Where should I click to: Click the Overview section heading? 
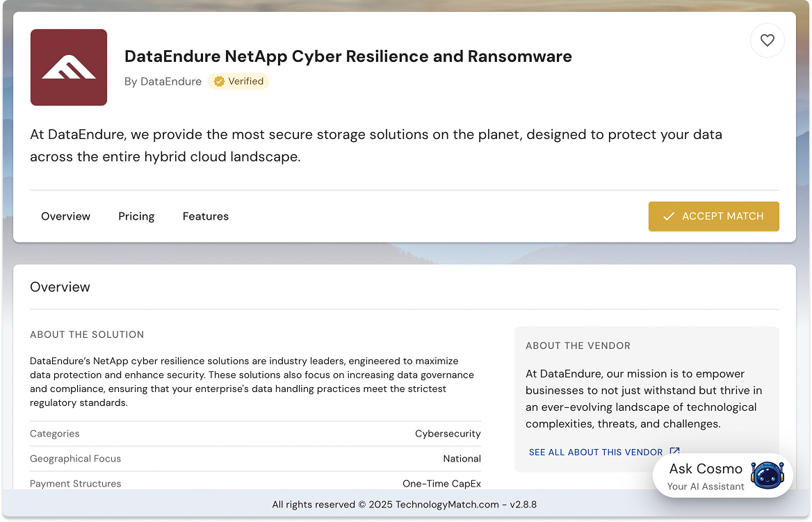60,287
